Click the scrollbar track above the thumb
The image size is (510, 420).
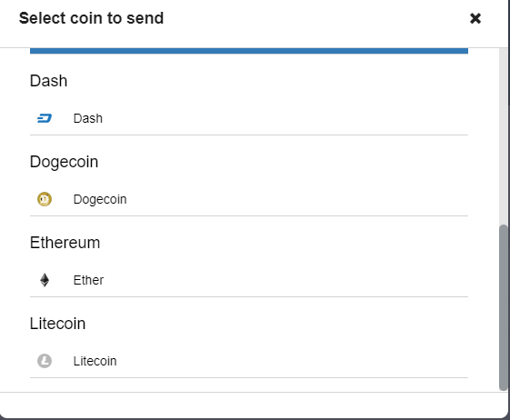[x=504, y=136]
